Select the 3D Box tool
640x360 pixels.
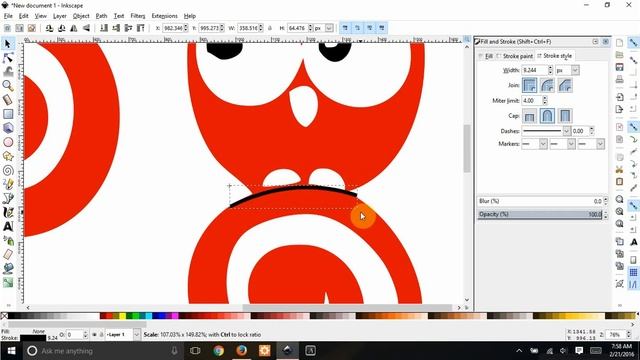(x=8, y=128)
